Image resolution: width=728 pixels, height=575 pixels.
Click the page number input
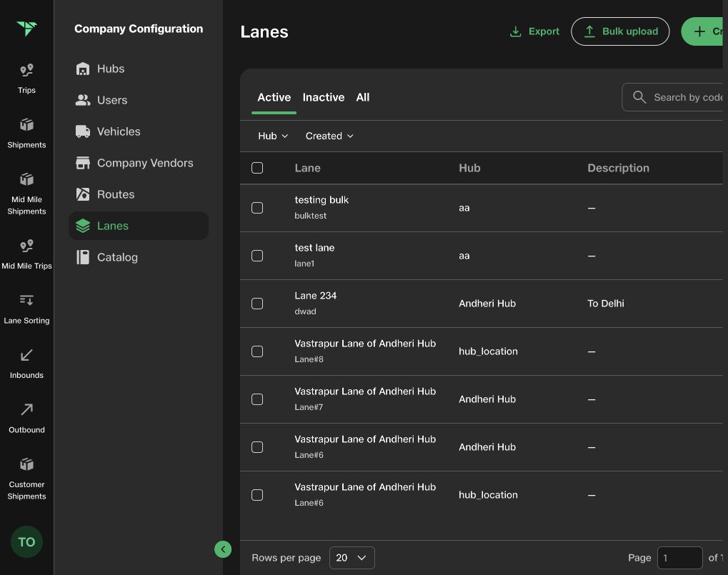tap(679, 558)
